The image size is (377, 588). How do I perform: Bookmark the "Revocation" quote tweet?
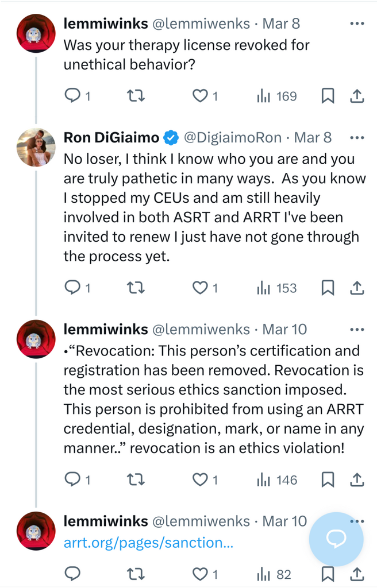pyautogui.click(x=328, y=479)
